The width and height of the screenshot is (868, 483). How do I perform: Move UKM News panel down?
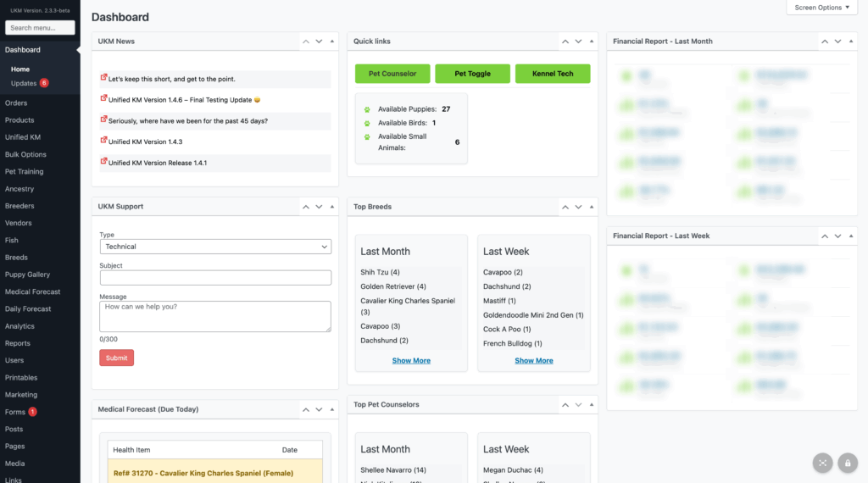coord(319,42)
